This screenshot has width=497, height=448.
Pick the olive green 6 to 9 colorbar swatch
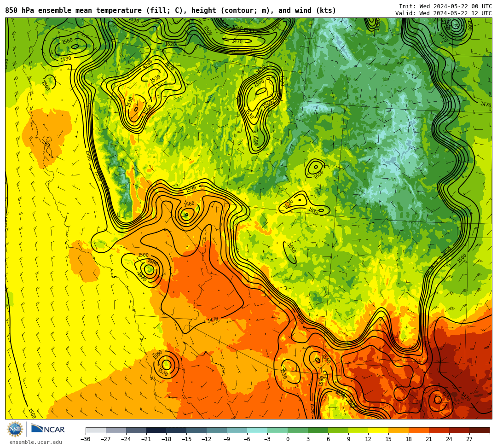tap(338, 430)
